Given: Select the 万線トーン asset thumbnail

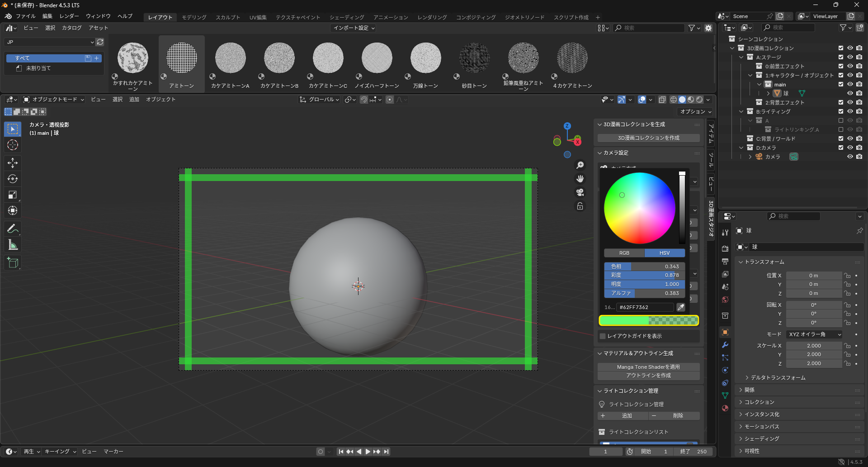Looking at the screenshot, I should coord(425,64).
